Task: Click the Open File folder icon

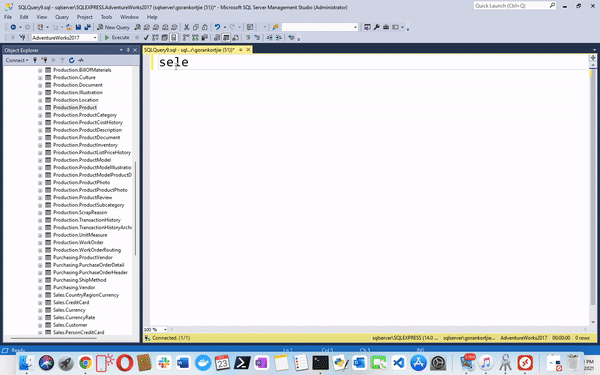Action: (69, 27)
